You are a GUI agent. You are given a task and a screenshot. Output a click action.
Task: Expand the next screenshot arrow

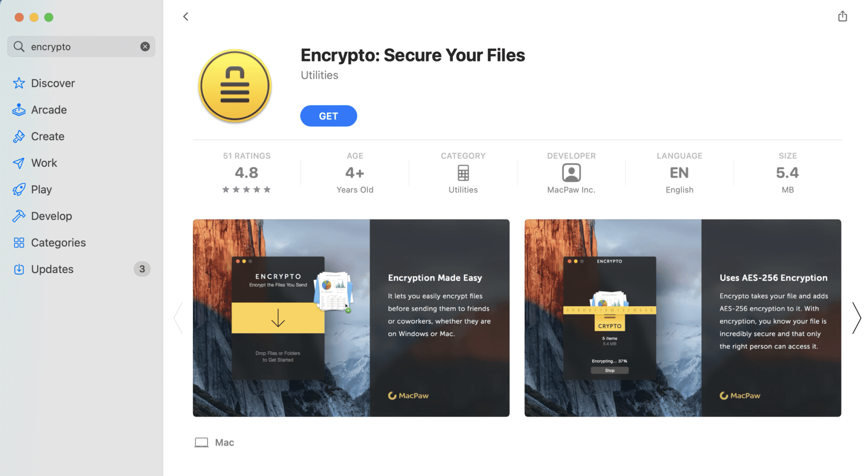coord(856,317)
